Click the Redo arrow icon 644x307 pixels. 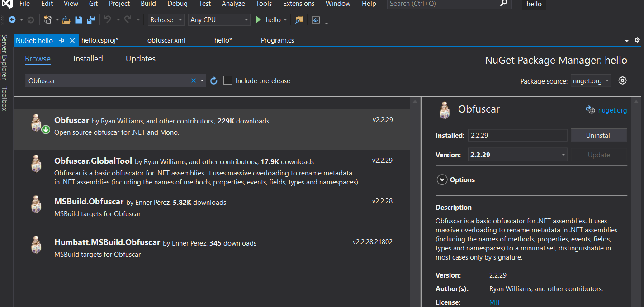tap(128, 19)
